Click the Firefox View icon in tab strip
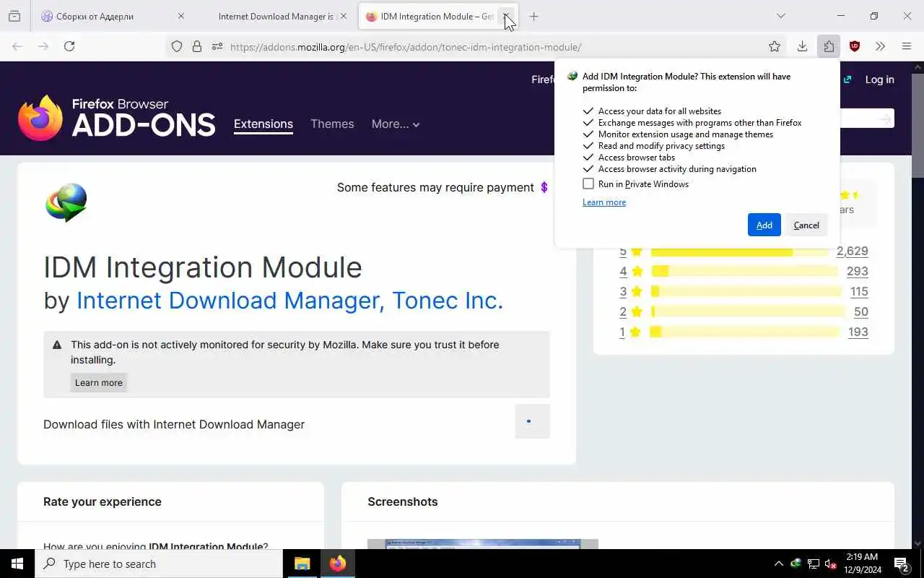The width and height of the screenshot is (924, 578). click(14, 16)
